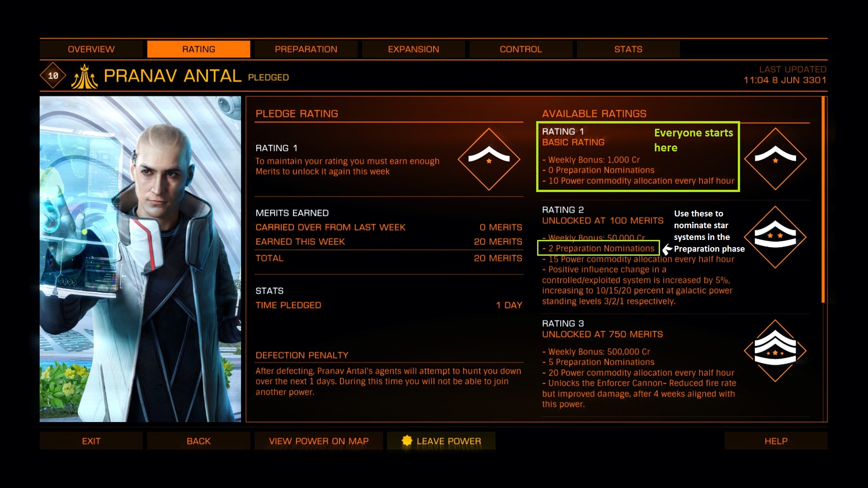The height and width of the screenshot is (488, 868).
Task: Go to the Control tab
Action: point(521,49)
